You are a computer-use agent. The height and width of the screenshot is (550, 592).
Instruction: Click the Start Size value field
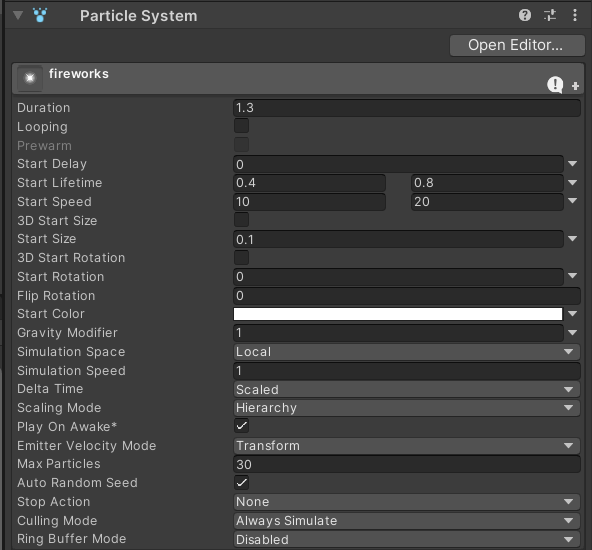(x=398, y=239)
